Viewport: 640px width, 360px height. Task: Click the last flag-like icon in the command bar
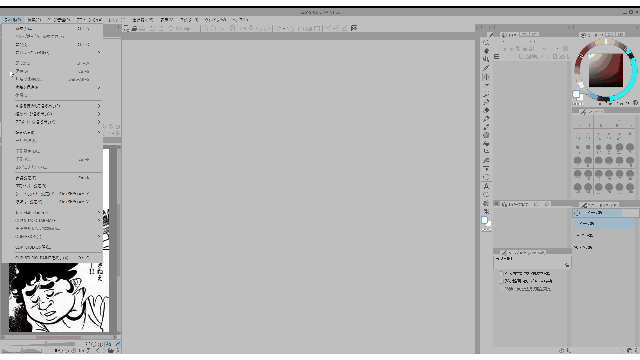(x=354, y=28)
